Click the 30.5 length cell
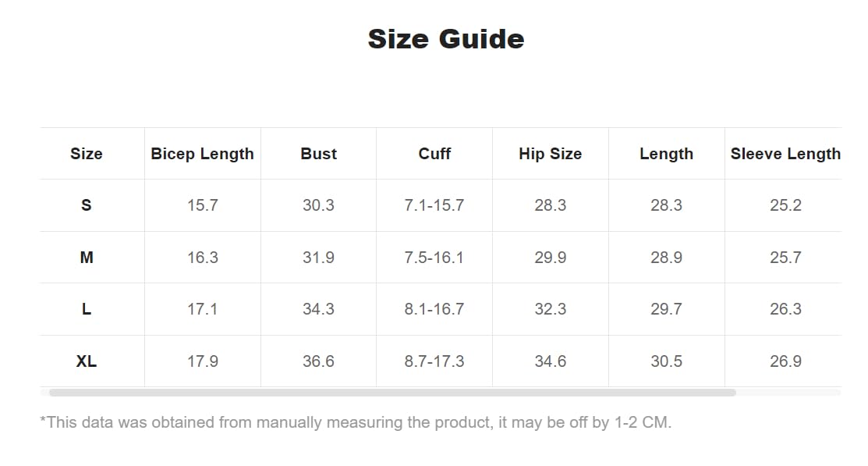The width and height of the screenshot is (868, 466). [x=667, y=361]
